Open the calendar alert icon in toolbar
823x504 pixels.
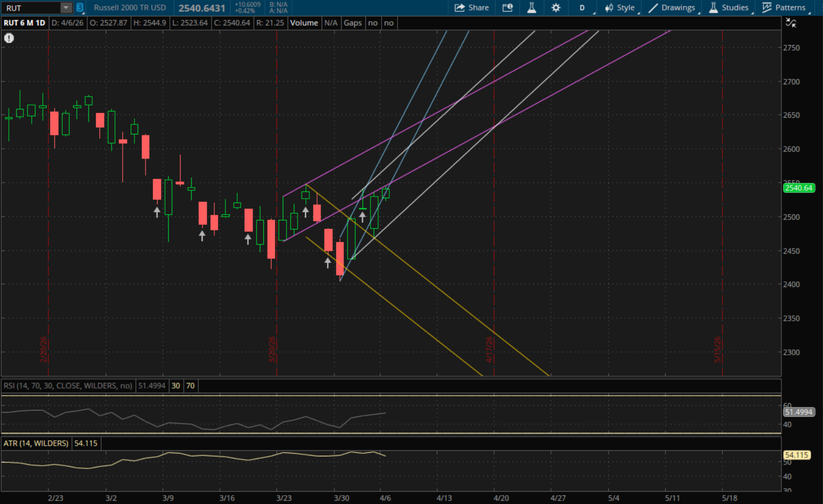coord(508,8)
